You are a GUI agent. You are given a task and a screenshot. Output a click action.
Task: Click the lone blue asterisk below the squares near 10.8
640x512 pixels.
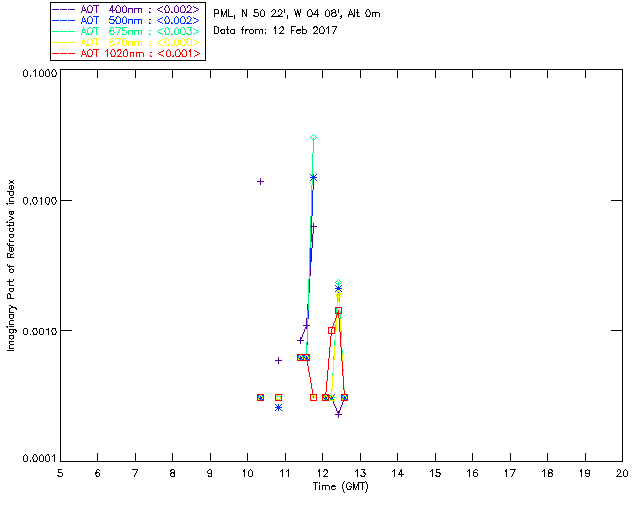[278, 407]
